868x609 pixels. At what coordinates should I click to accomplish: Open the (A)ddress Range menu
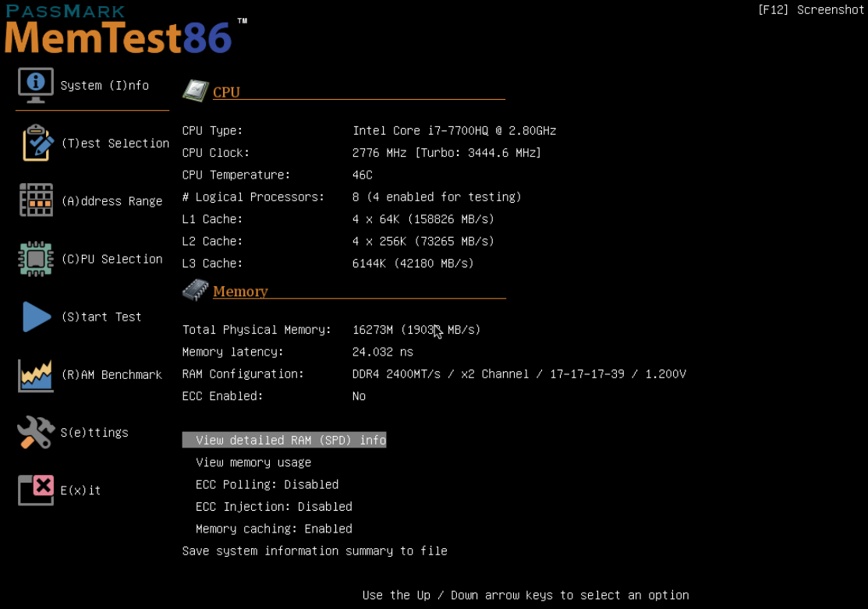pos(112,201)
